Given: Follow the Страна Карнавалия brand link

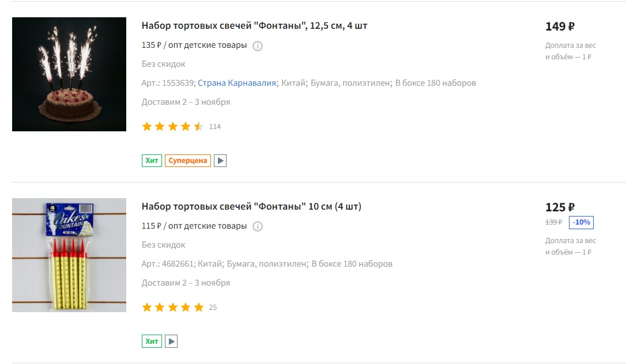Looking at the screenshot, I should click(x=237, y=83).
